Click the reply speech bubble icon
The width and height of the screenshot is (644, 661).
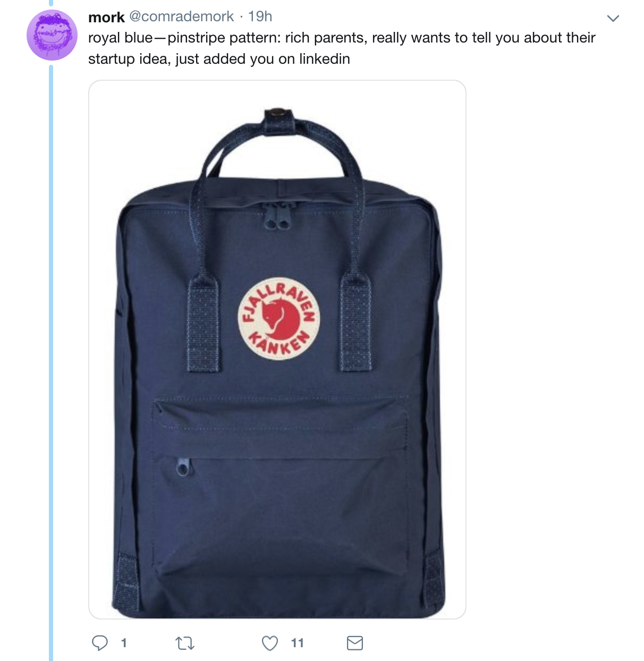pos(100,643)
